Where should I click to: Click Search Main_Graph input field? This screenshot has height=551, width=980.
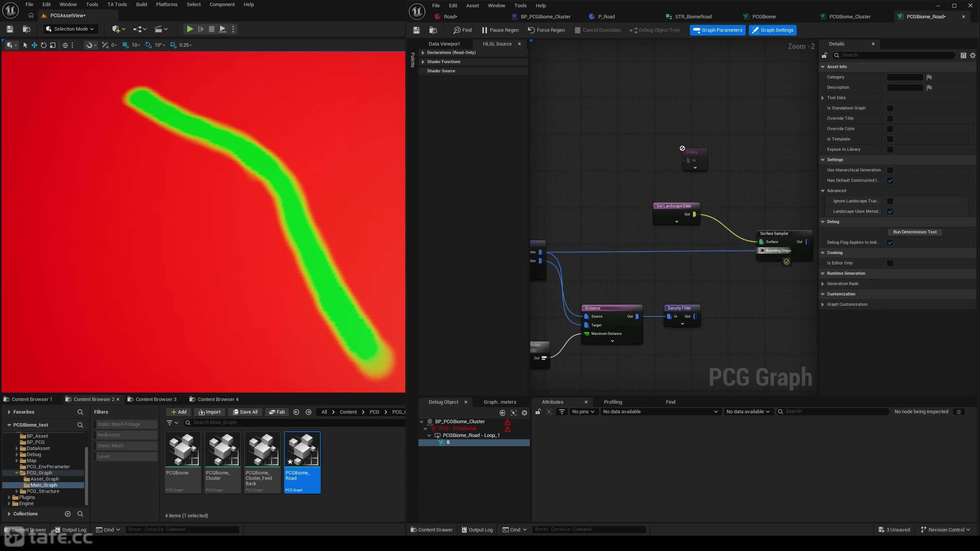(295, 422)
